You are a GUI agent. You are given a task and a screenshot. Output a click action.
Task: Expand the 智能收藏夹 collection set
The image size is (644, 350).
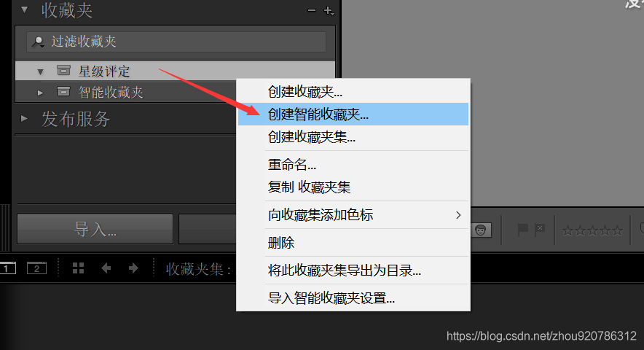coord(40,93)
